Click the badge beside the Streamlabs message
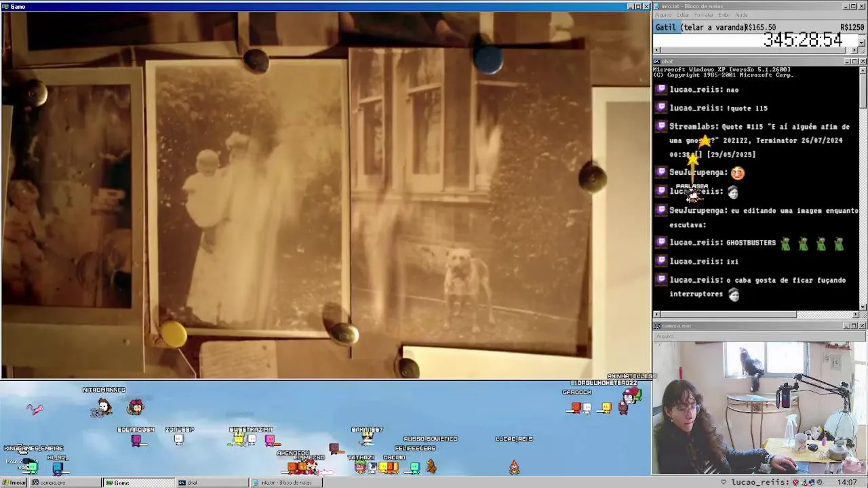This screenshot has width=868, height=488. point(662,126)
